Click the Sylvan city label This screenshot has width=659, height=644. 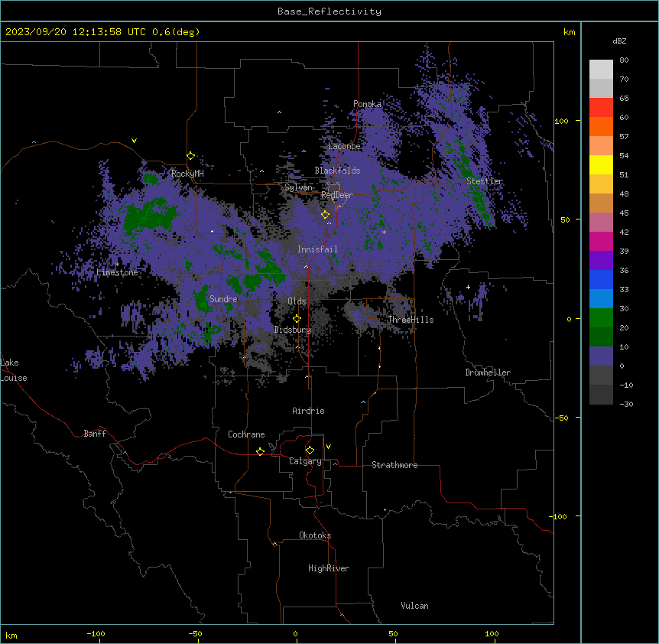coord(298,187)
